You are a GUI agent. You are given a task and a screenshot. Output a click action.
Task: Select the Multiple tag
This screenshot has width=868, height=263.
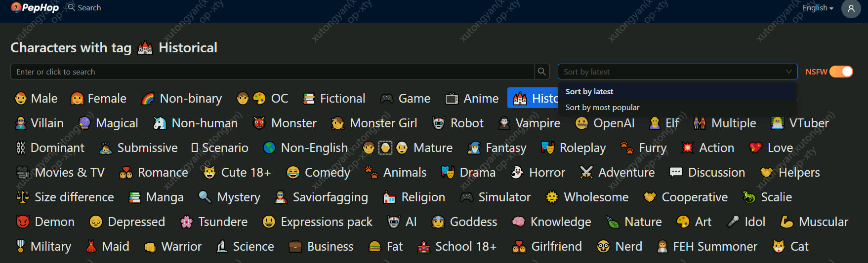(725, 123)
